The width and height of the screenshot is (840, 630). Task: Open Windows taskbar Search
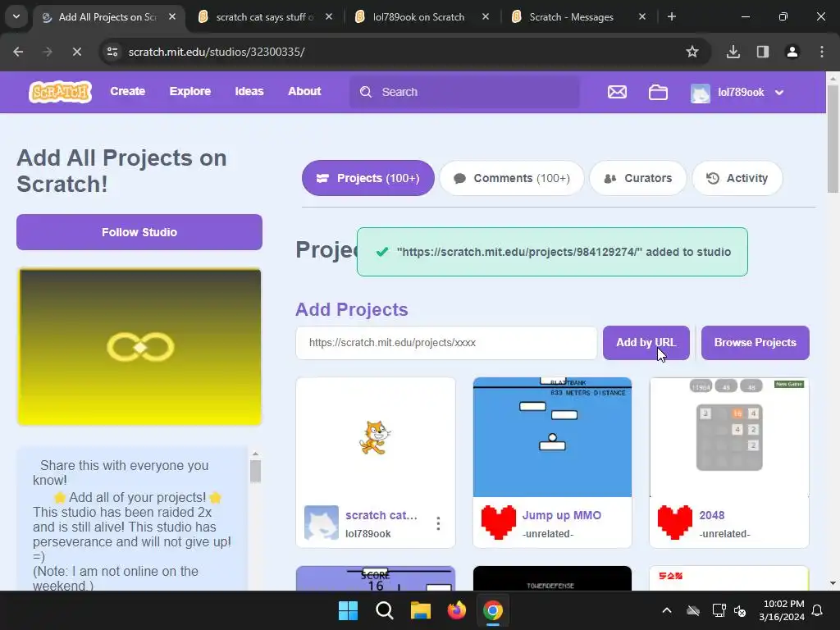point(385,610)
